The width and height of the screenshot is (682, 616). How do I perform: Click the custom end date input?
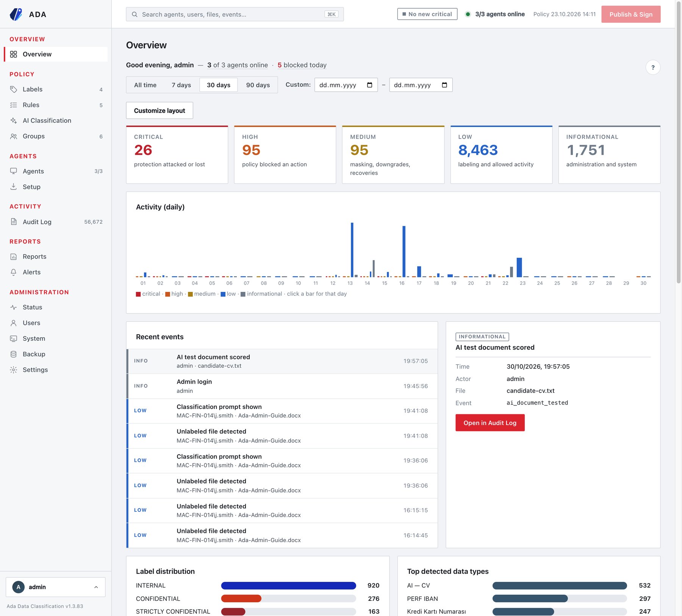coord(421,85)
